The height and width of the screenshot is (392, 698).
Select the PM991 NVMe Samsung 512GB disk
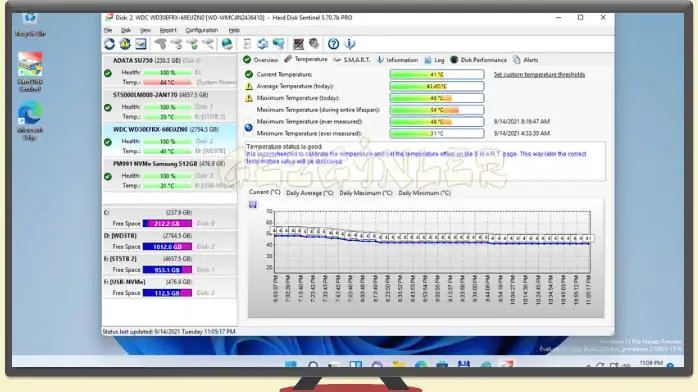coord(170,175)
